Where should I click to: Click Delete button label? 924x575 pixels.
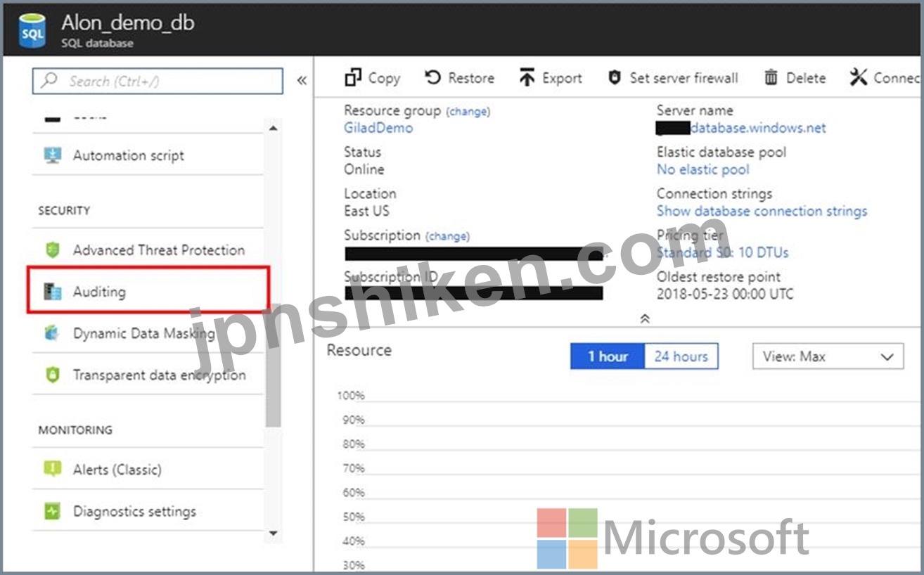coord(806,78)
